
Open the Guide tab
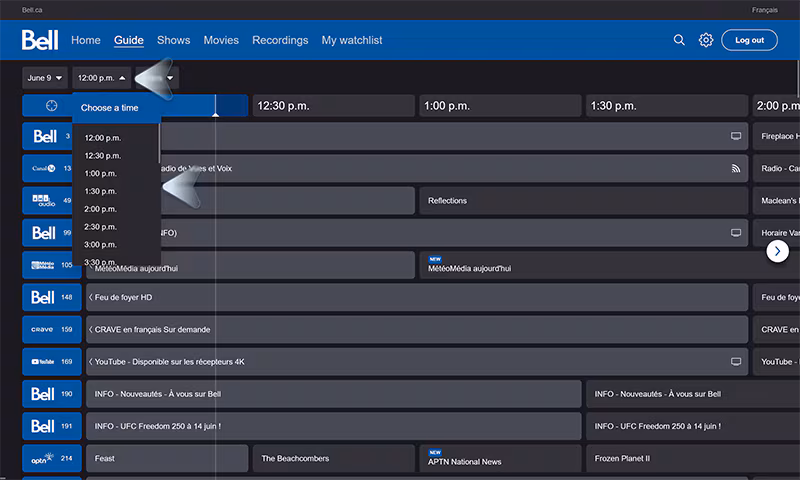129,40
